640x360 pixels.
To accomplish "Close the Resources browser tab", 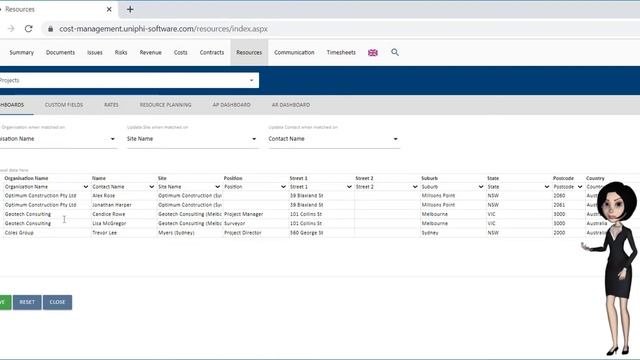I will (x=109, y=9).
